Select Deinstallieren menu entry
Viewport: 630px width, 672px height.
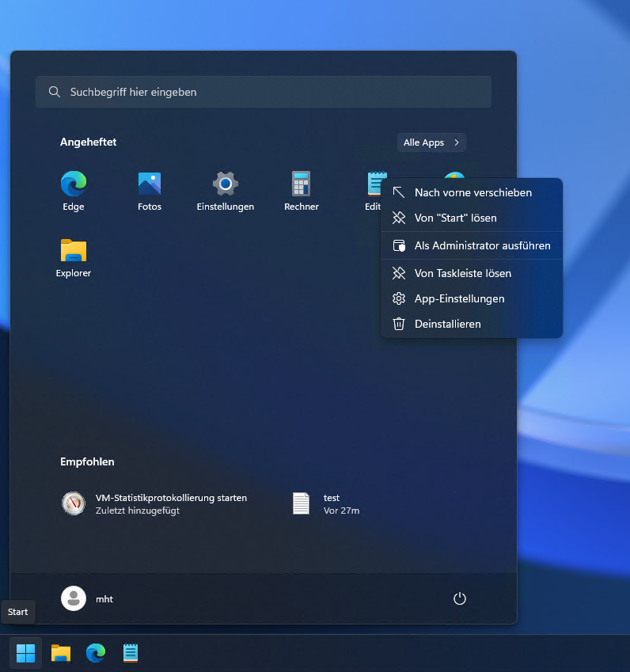point(472,324)
